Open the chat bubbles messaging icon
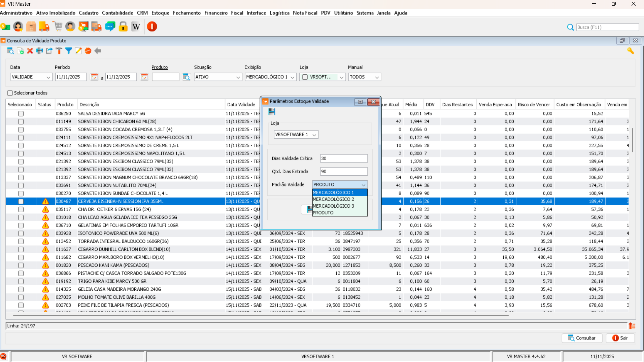 pyautogui.click(x=110, y=27)
